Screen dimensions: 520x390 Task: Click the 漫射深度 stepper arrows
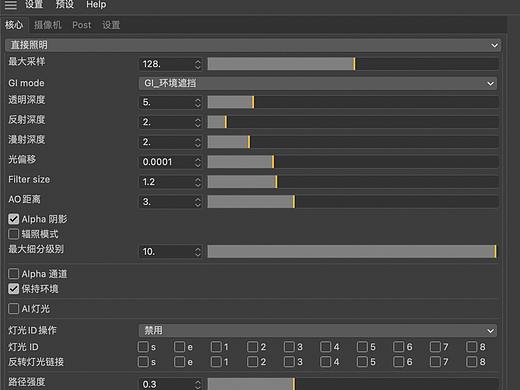pos(198,142)
